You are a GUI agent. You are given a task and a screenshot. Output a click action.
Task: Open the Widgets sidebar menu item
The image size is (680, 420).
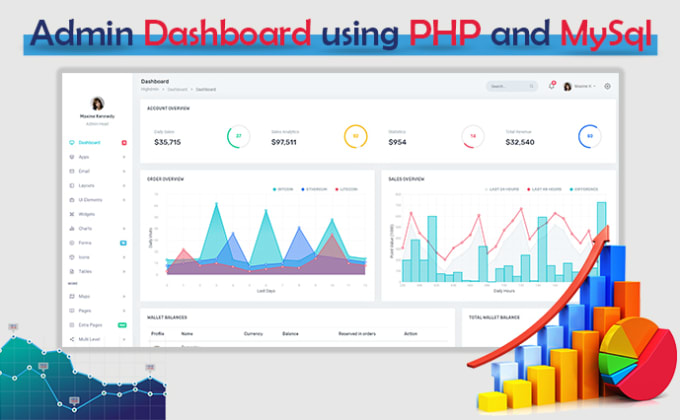[x=87, y=214]
